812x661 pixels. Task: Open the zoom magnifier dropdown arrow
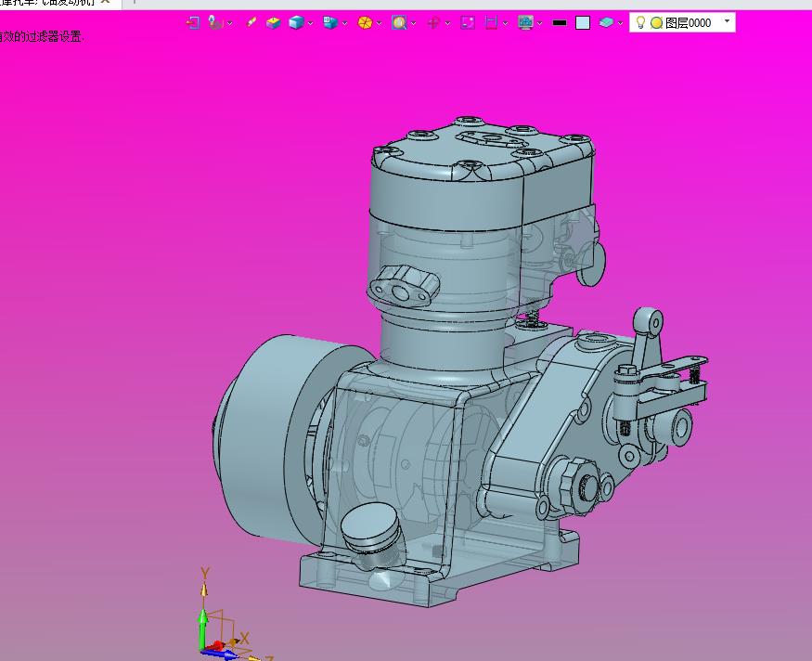[x=413, y=23]
